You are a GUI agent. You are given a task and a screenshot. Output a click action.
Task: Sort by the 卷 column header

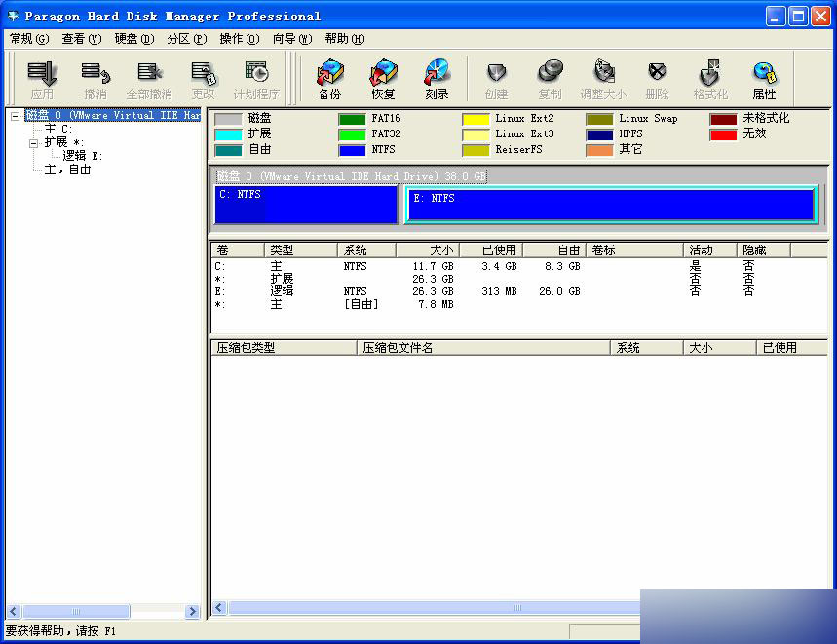click(238, 250)
